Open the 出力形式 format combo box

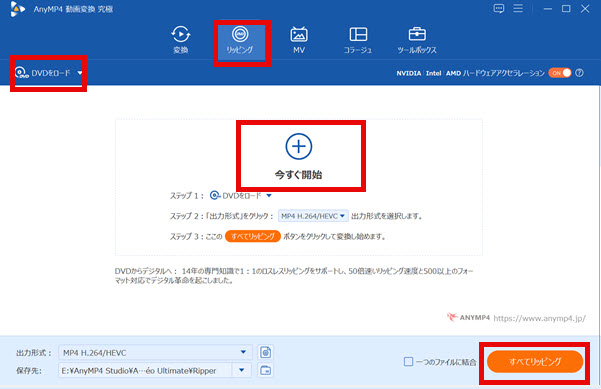(x=155, y=353)
